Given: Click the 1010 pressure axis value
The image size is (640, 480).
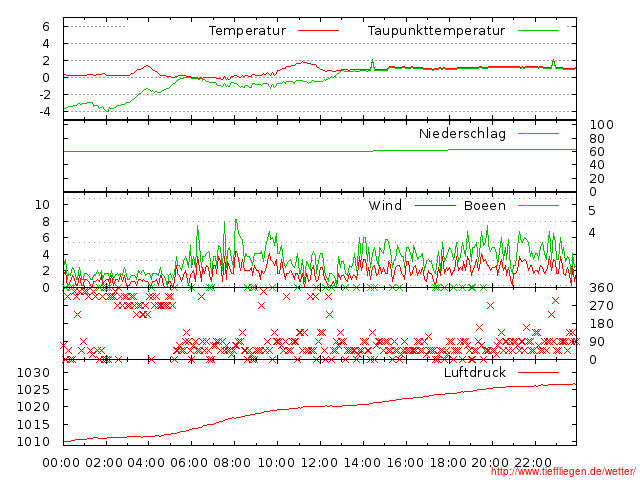Looking at the screenshot, I should pos(33,442).
